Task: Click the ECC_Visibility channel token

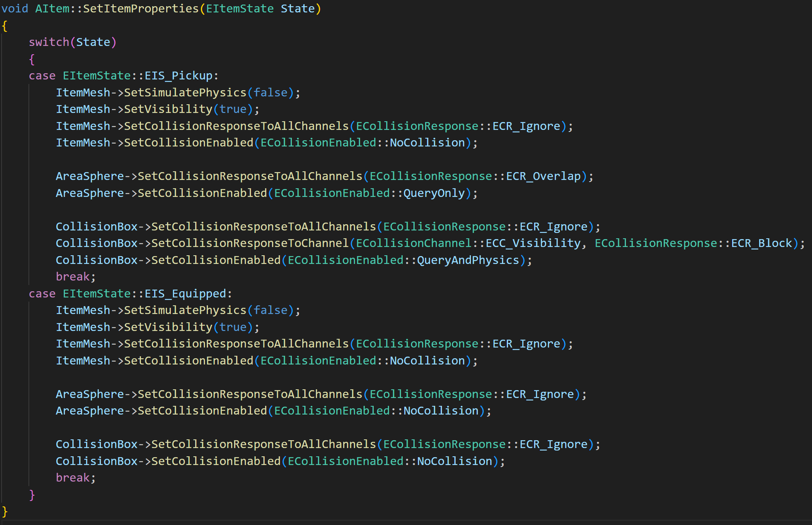Action: pos(533,243)
